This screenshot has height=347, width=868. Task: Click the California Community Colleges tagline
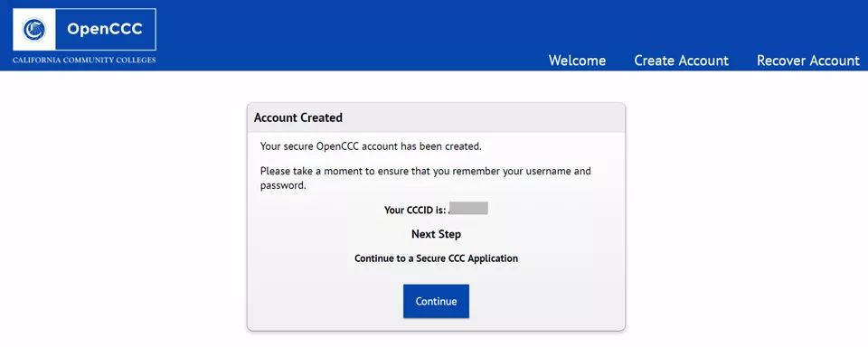click(84, 60)
